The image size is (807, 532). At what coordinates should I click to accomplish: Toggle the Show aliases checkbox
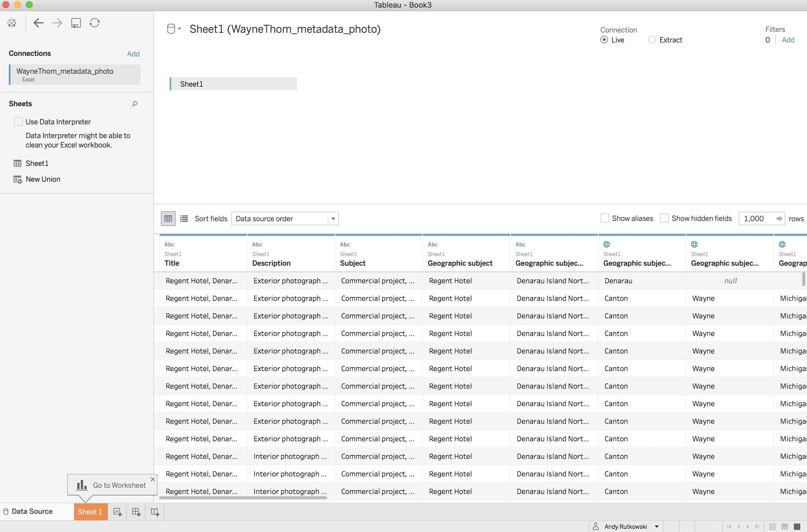click(605, 218)
